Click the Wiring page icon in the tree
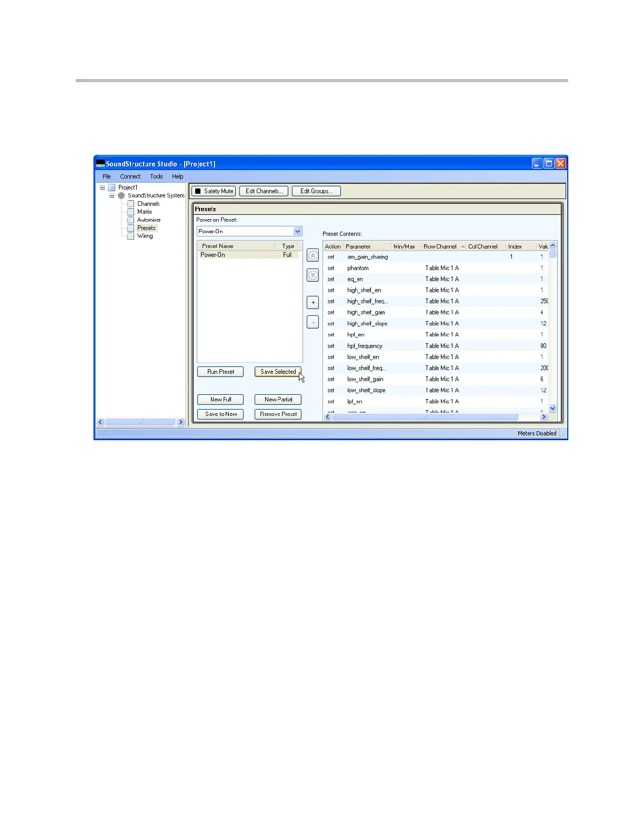Viewport: 644px width, 834px height. (x=131, y=236)
